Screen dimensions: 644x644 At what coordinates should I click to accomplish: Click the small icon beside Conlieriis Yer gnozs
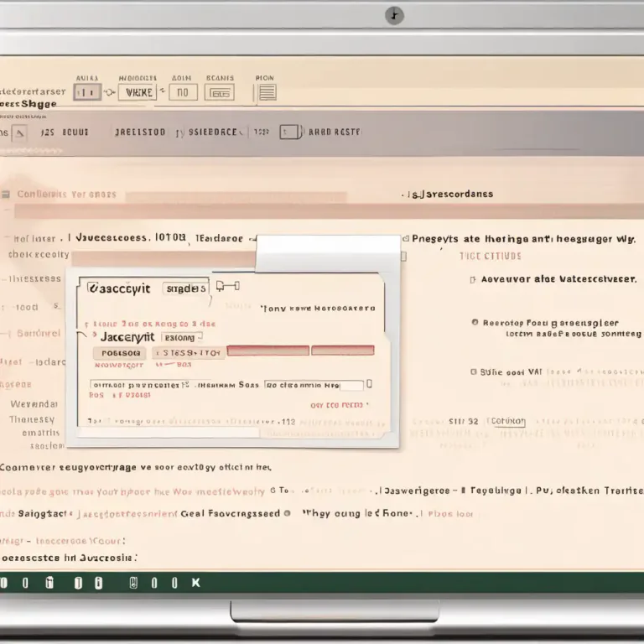6,195
